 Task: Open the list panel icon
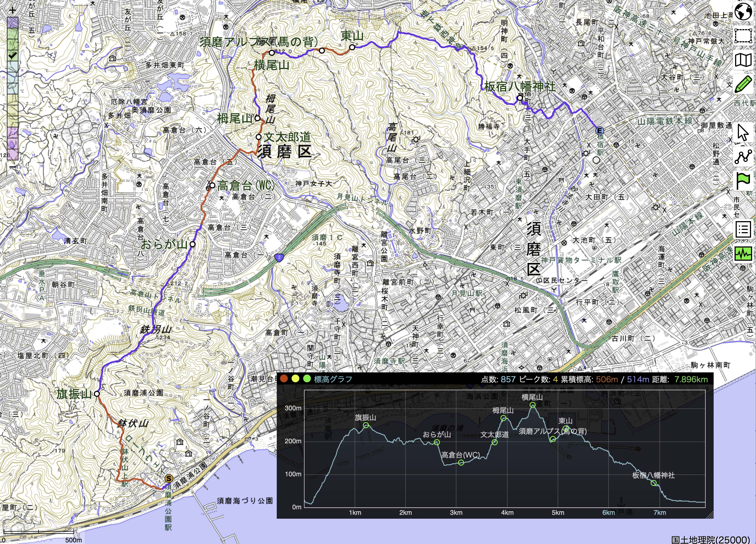tap(743, 229)
